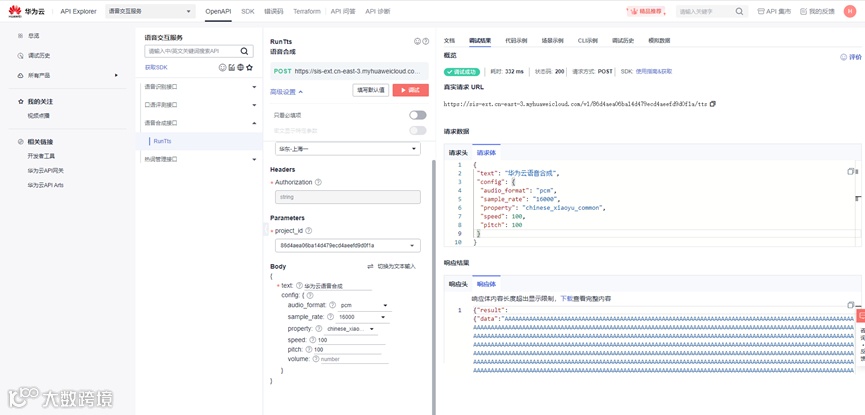This screenshot has width=865, height=415.
Task: Open 开发者工具 related link
Action: click(x=41, y=156)
